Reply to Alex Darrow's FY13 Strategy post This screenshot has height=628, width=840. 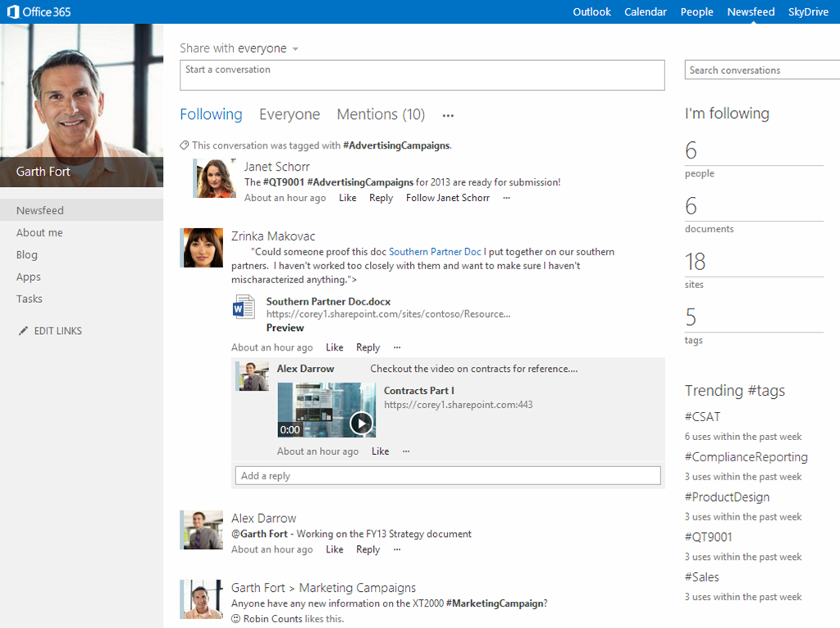pyautogui.click(x=368, y=550)
